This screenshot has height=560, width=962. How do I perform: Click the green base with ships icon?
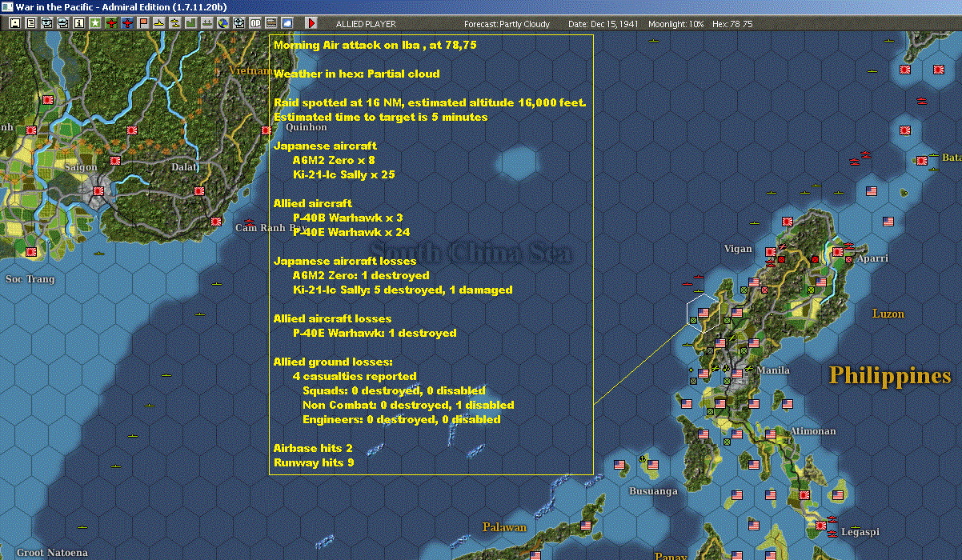click(206, 23)
